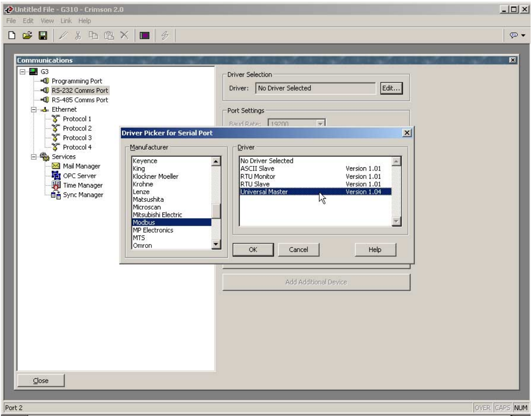Collapse the Services tree branch
532x416 pixels.
pos(34,157)
